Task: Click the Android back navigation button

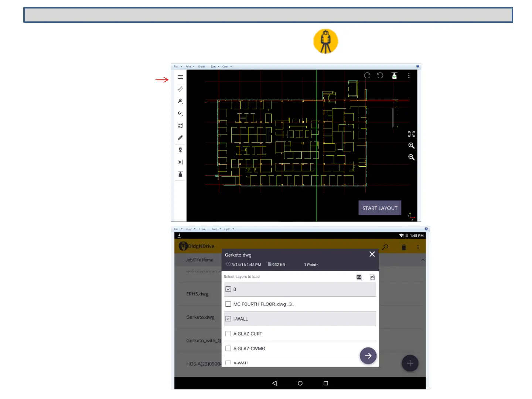Action: (274, 383)
